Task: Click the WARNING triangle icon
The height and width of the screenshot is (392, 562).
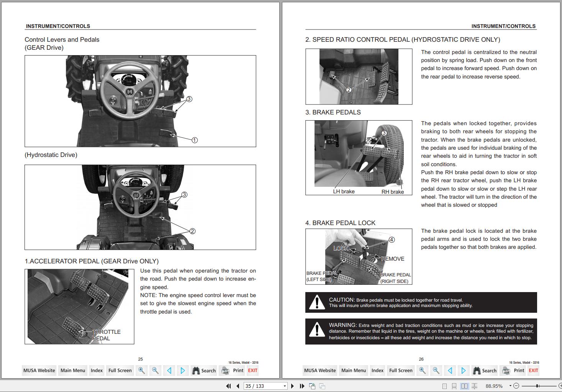Action: [317, 330]
